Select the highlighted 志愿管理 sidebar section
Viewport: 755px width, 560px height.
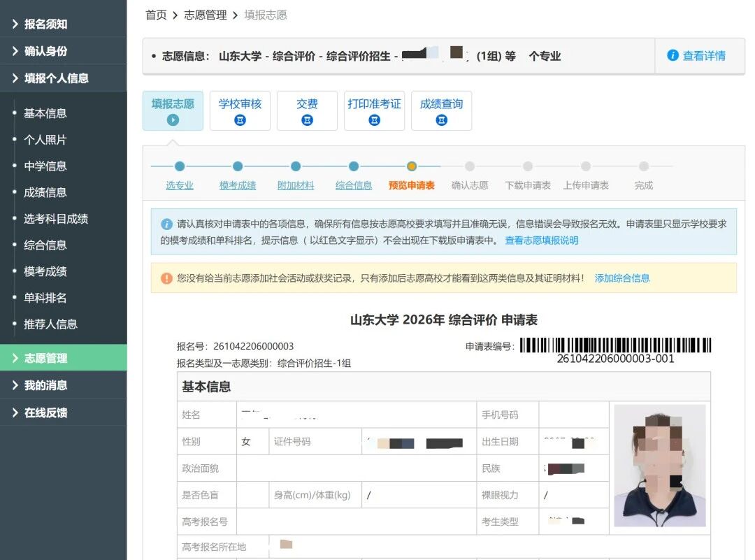click(x=63, y=358)
